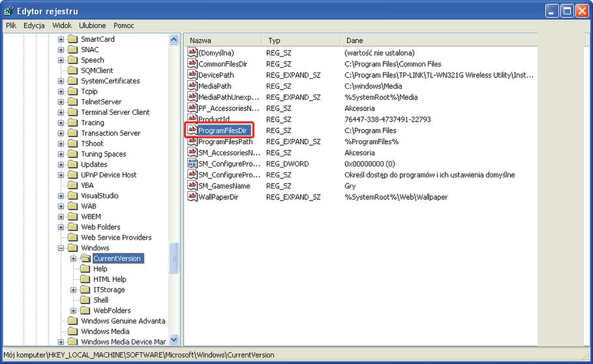Viewport: 593px width, 364px height.
Task: Select the Speech key label
Action: tap(92, 60)
